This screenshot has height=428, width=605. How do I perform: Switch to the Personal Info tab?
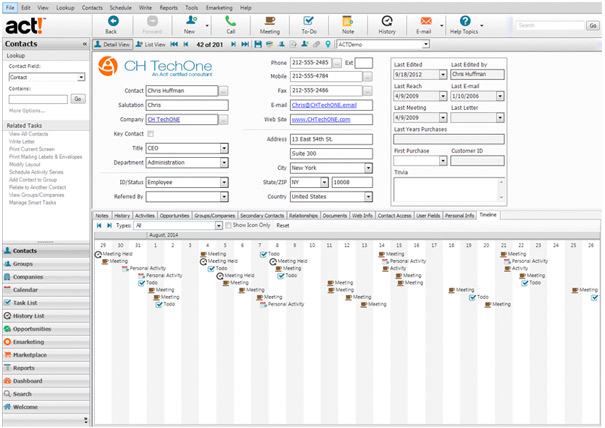click(459, 216)
